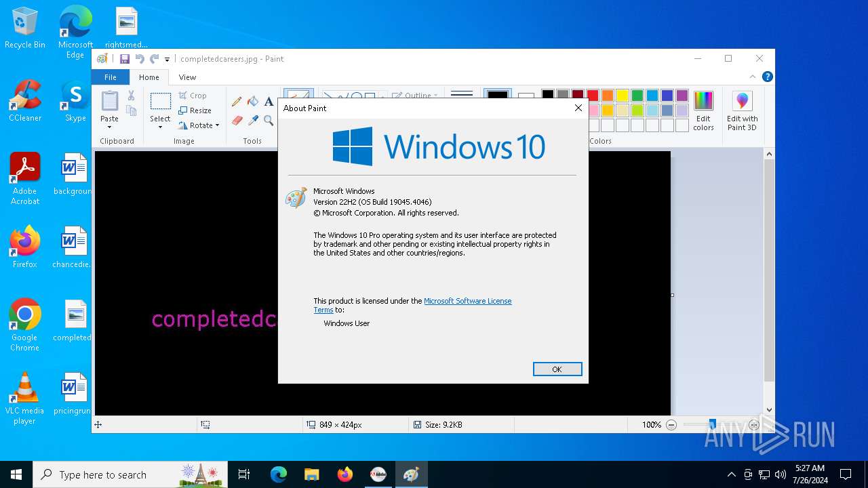Screen dimensions: 868x488
Task: Pick the red color swatch
Action: coord(592,96)
